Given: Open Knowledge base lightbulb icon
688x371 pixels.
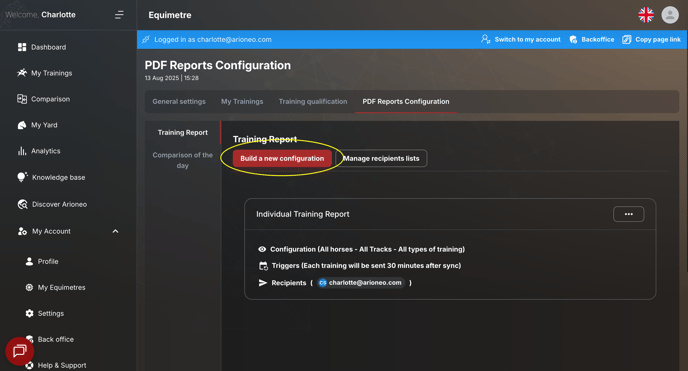Looking at the screenshot, I should pyautogui.click(x=22, y=177).
